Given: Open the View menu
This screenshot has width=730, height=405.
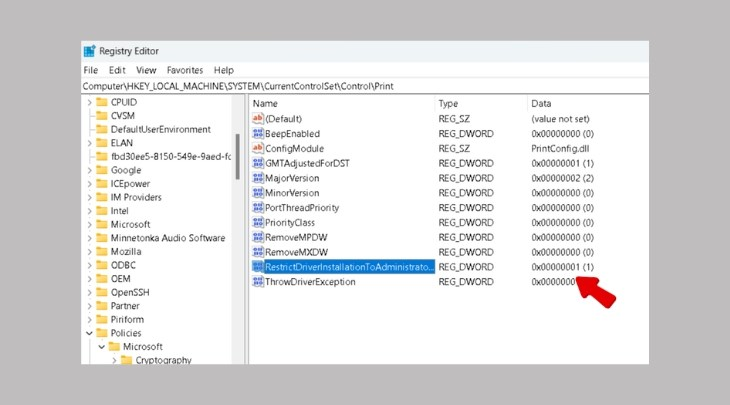Looking at the screenshot, I should click(x=146, y=70).
